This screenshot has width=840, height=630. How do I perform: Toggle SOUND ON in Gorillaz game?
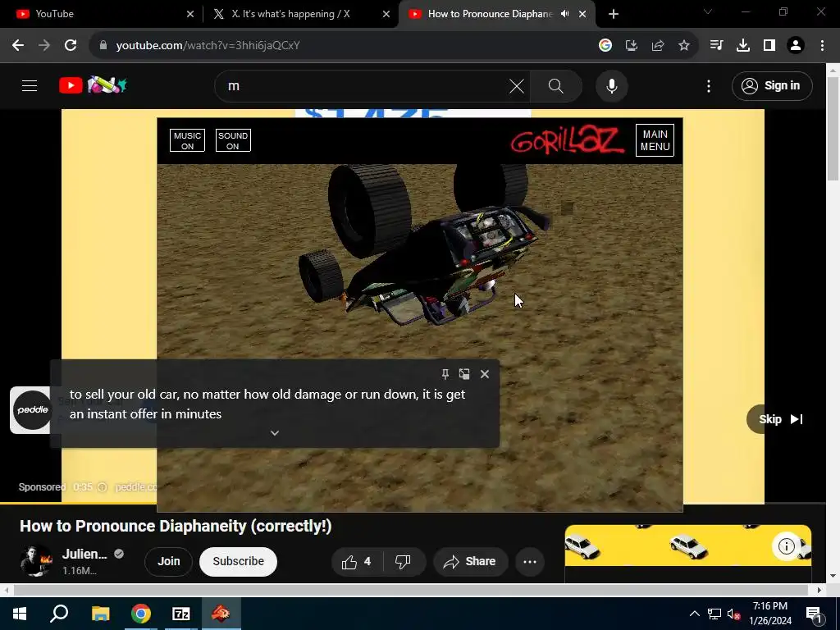click(x=233, y=140)
